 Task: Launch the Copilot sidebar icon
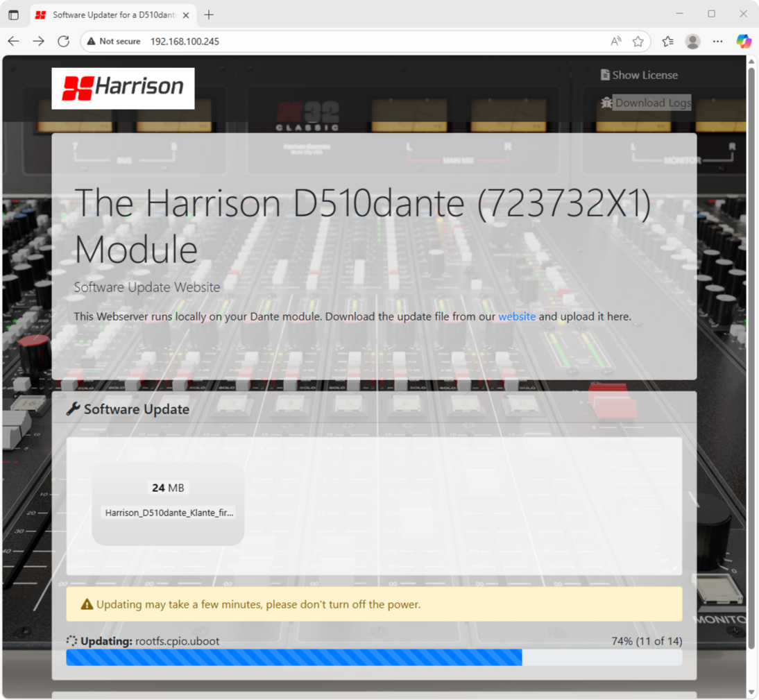coord(744,41)
